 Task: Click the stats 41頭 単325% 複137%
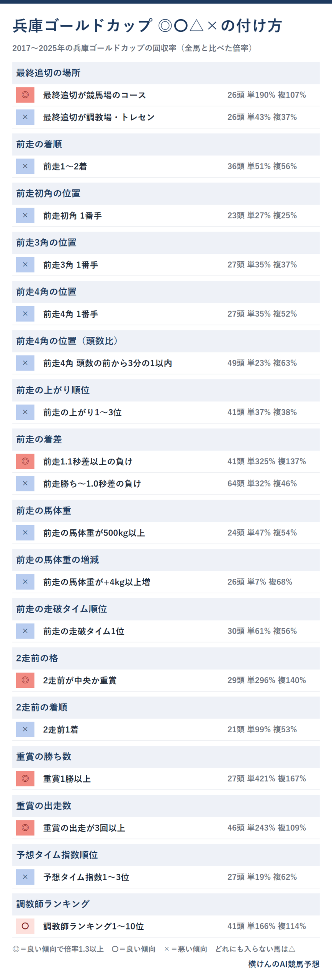click(267, 461)
